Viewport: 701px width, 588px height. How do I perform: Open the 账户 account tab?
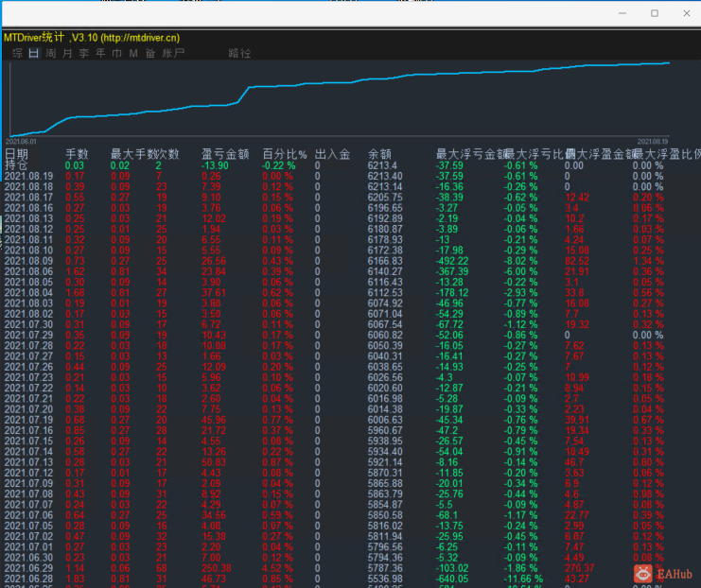[x=173, y=53]
